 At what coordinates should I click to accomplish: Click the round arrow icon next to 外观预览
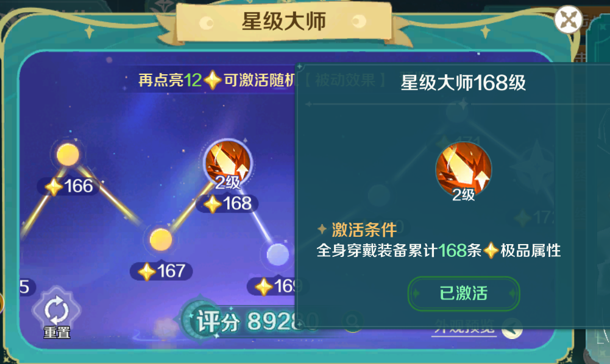point(512,329)
